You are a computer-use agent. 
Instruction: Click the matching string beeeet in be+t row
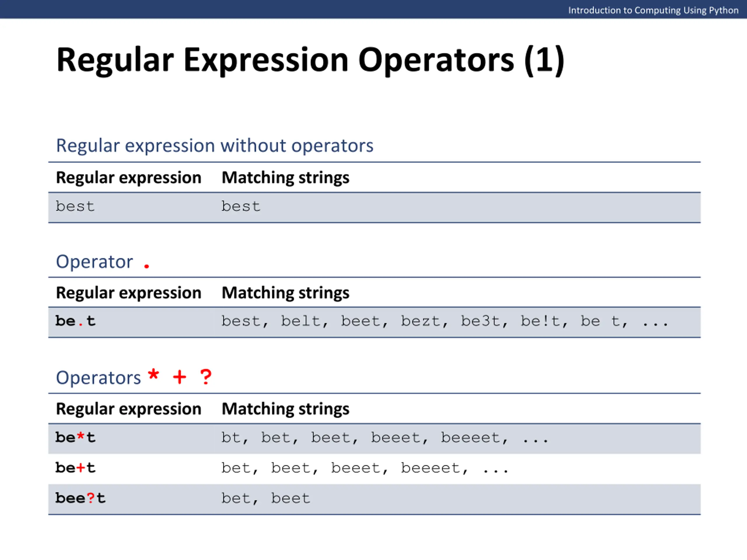click(x=430, y=468)
